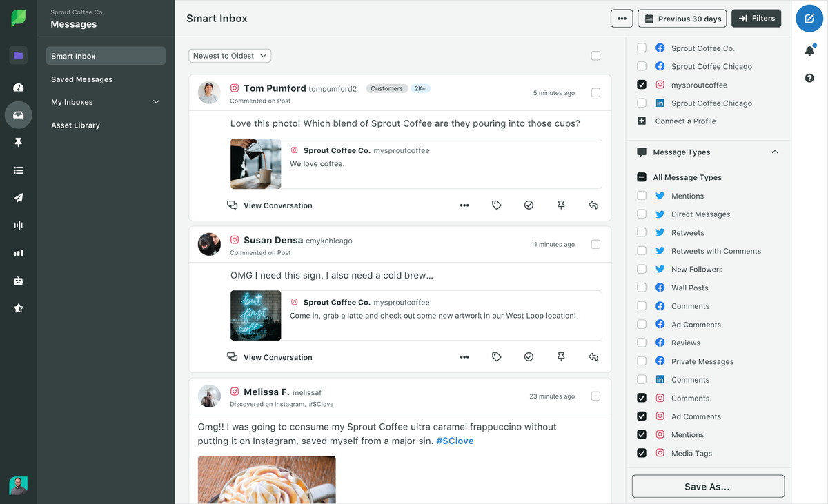
Task: Open the Previous 30 days date picker
Action: (683, 19)
